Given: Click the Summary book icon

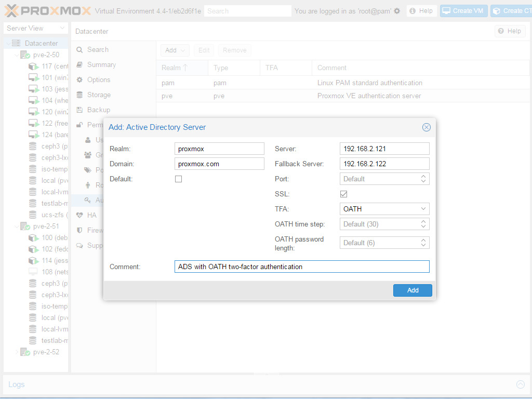Looking at the screenshot, I should [79, 65].
